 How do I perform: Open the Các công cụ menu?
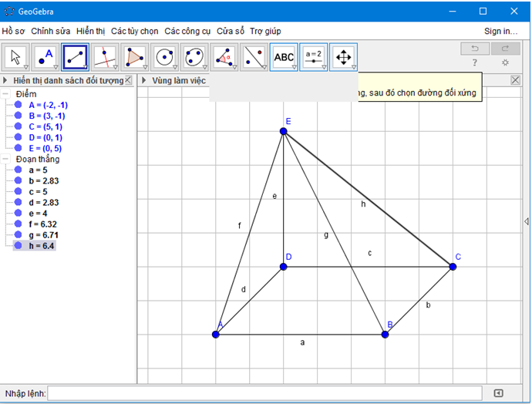[187, 31]
